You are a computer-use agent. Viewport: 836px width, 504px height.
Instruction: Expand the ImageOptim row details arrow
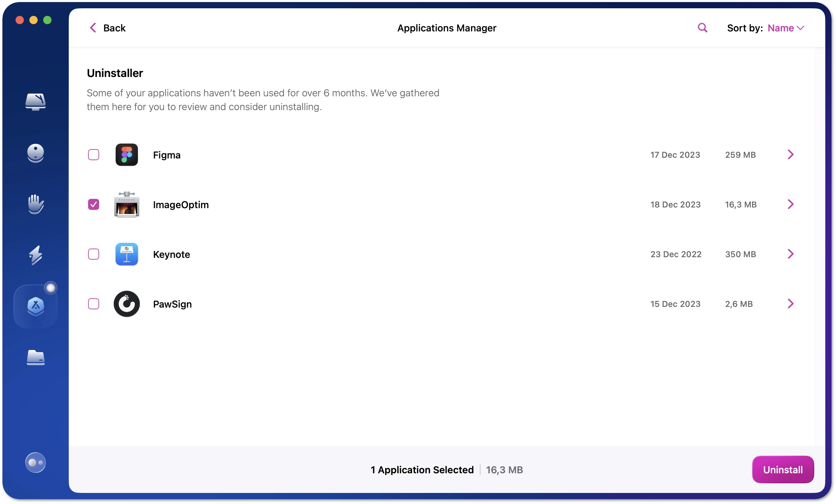point(790,204)
